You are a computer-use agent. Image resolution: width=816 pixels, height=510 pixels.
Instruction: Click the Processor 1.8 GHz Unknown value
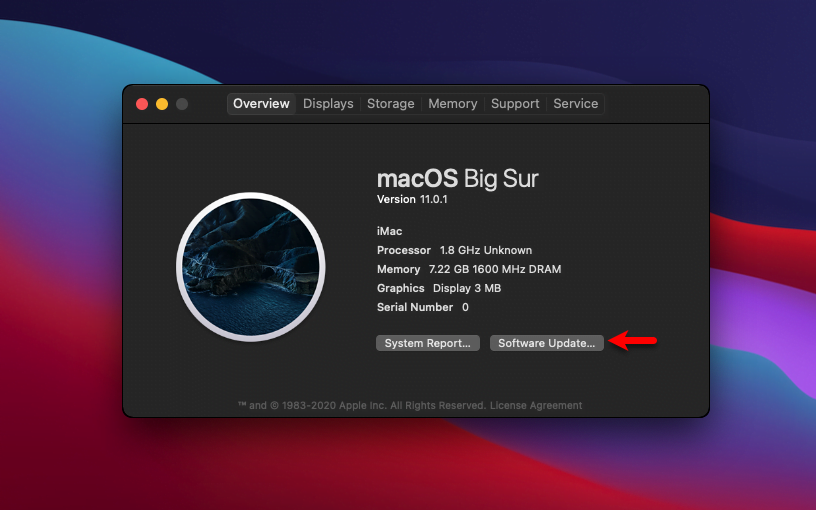click(x=454, y=250)
